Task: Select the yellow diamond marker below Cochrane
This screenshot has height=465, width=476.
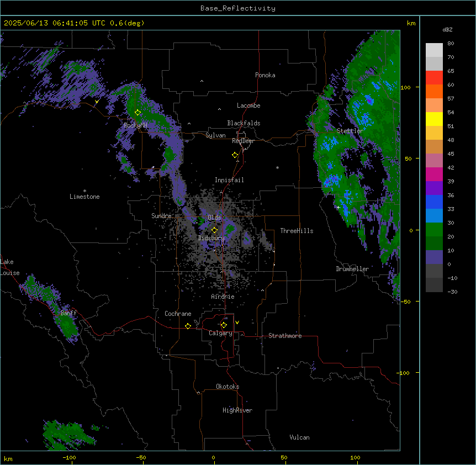Action: coord(188,326)
